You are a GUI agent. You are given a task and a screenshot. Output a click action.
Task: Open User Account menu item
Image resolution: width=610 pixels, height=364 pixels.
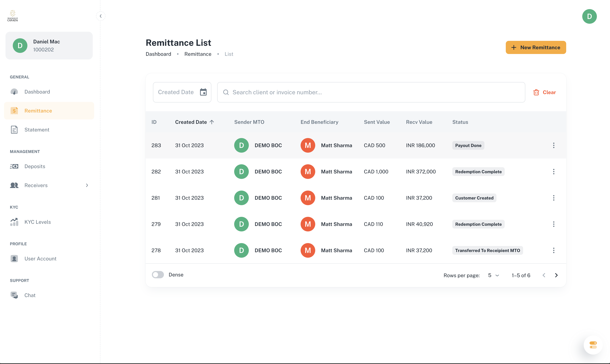(x=40, y=259)
